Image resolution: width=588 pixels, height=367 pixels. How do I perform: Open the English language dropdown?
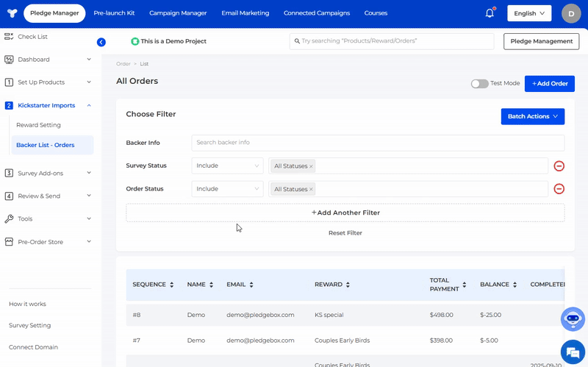tap(529, 13)
